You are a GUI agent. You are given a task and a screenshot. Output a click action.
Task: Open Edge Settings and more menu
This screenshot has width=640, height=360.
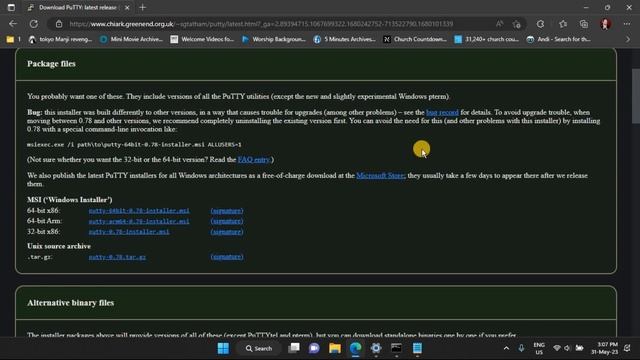(627, 24)
